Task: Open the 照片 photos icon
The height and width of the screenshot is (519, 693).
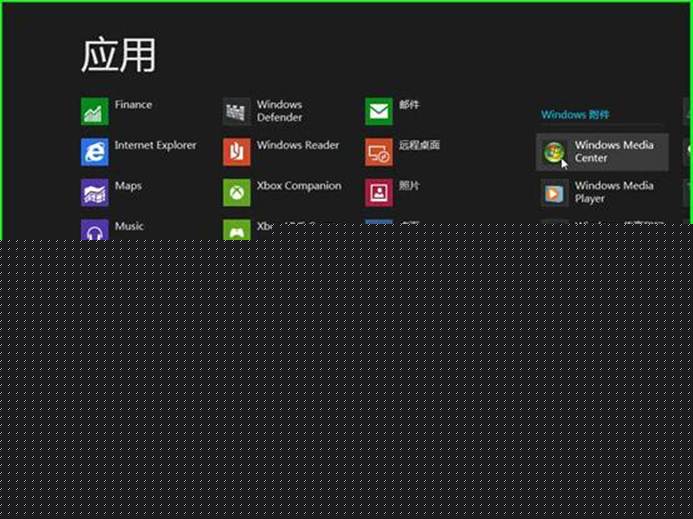Action: coord(379,193)
